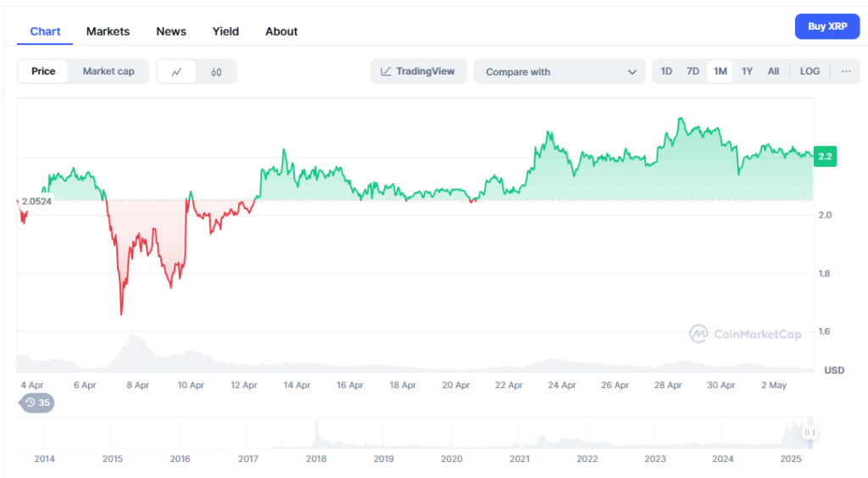Viewport: 868px width, 478px height.
Task: Open the About tab
Action: pyautogui.click(x=281, y=31)
